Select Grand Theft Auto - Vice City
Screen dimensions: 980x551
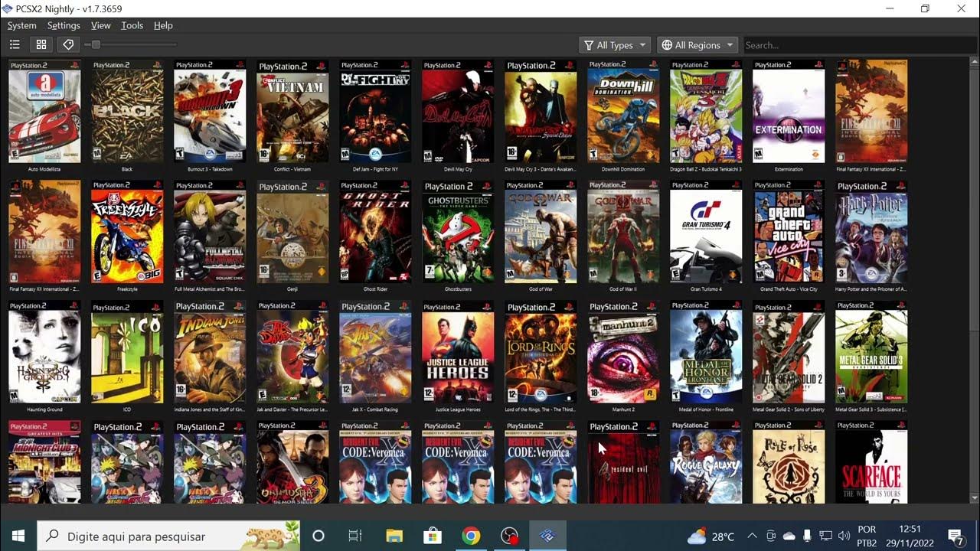pyautogui.click(x=789, y=232)
